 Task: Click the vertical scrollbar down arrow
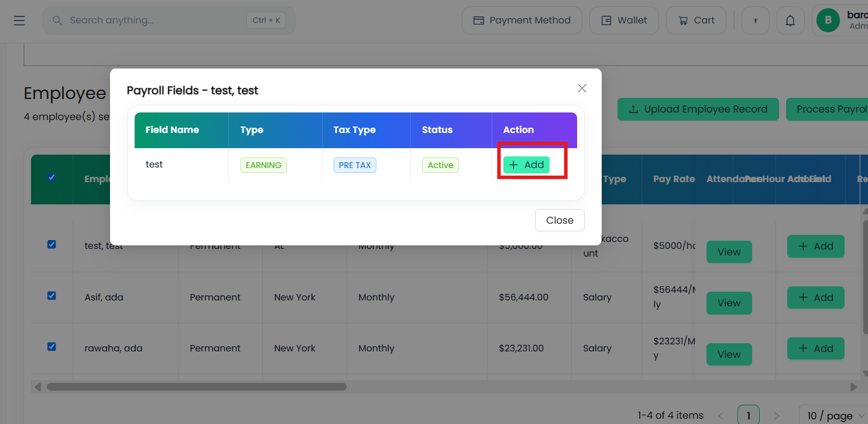click(x=864, y=373)
